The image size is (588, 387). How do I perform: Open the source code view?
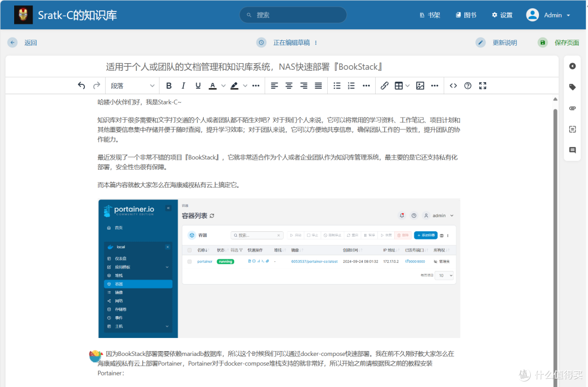pyautogui.click(x=454, y=85)
